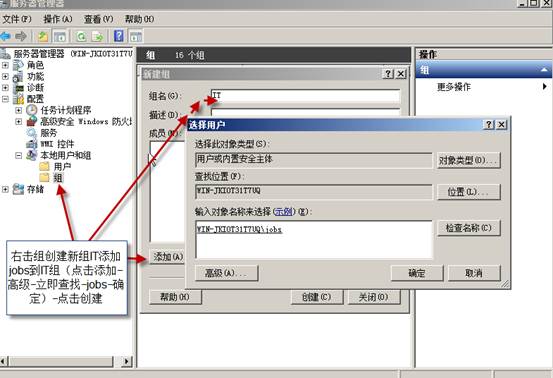The width and height of the screenshot is (553, 378).
Task: Toggle the action pane toolbar icon
Action: (x=136, y=36)
